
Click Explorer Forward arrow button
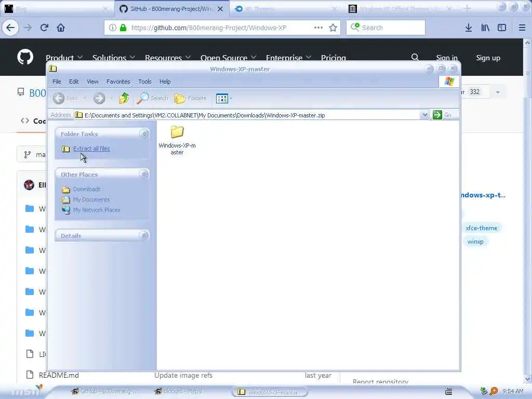pos(99,98)
